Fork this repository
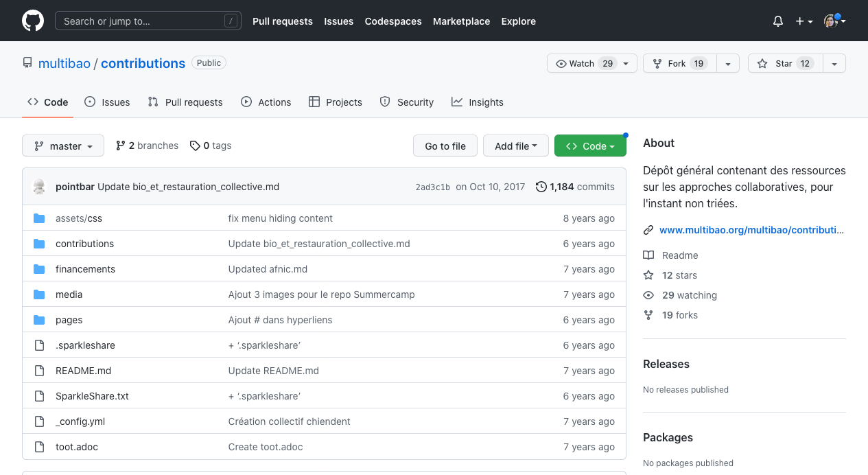868x475 pixels. [679, 63]
